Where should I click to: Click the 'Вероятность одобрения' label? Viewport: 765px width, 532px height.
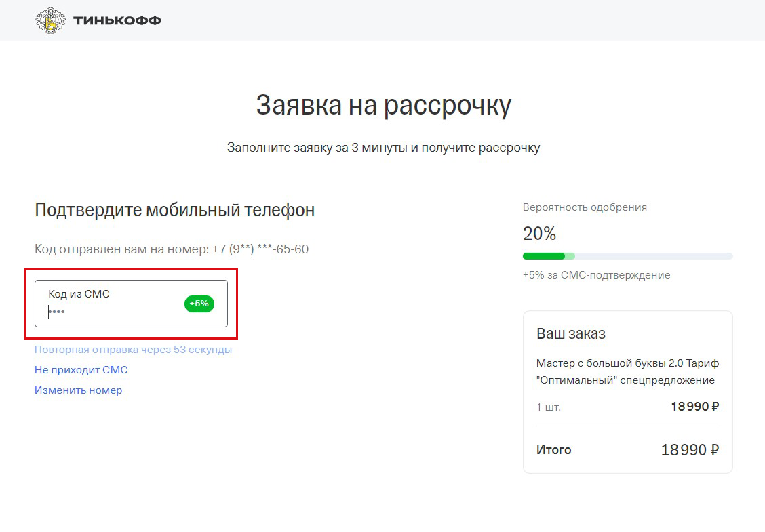click(x=584, y=207)
